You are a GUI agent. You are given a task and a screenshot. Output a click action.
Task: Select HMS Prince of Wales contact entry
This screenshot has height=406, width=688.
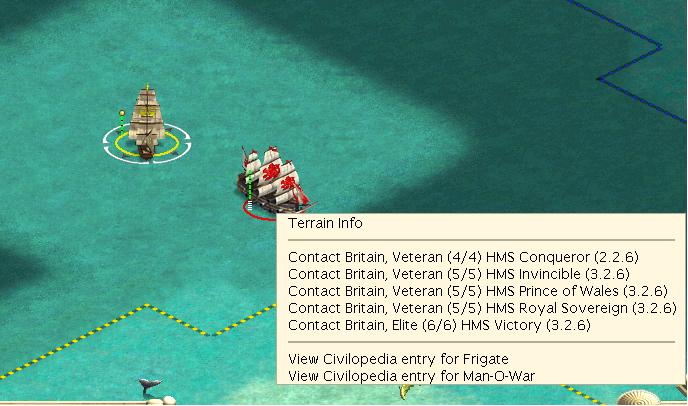point(478,291)
